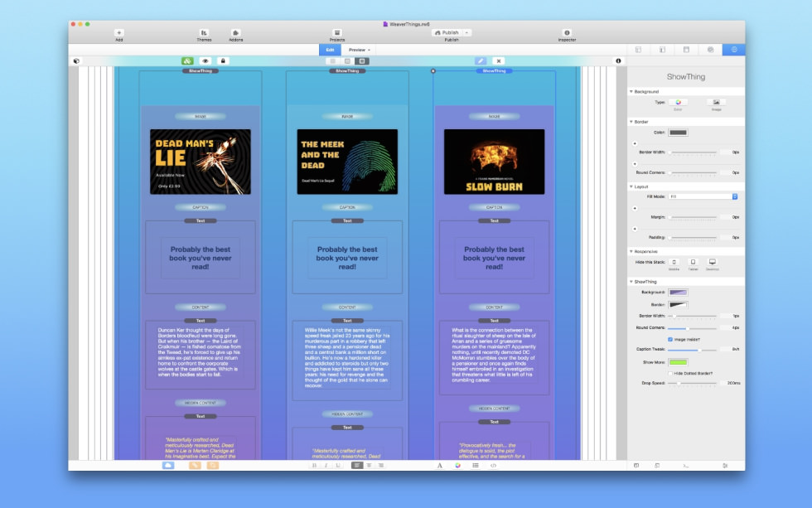Collapse the Border section
The image size is (812, 508).
click(631, 122)
